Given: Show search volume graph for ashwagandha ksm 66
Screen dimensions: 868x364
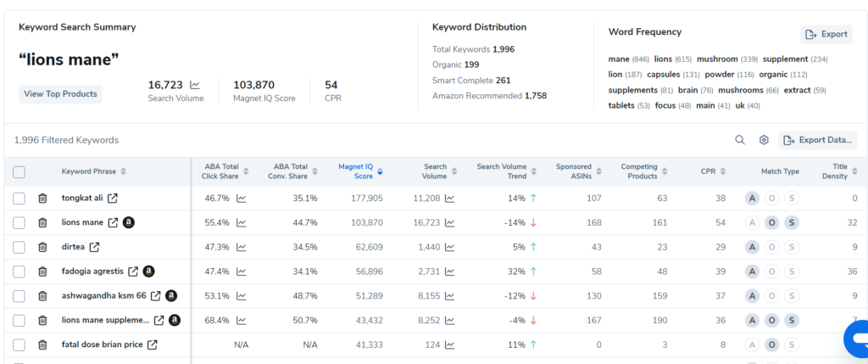Looking at the screenshot, I should point(450,296).
